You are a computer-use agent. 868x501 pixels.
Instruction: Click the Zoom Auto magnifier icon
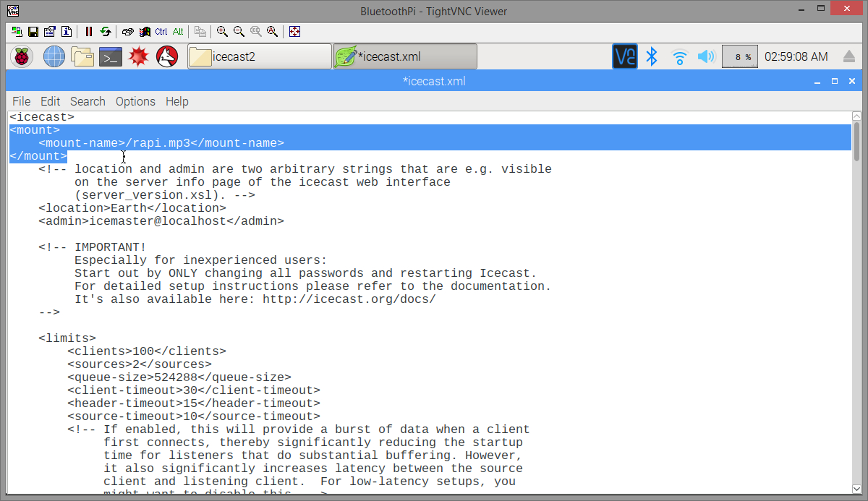(273, 32)
